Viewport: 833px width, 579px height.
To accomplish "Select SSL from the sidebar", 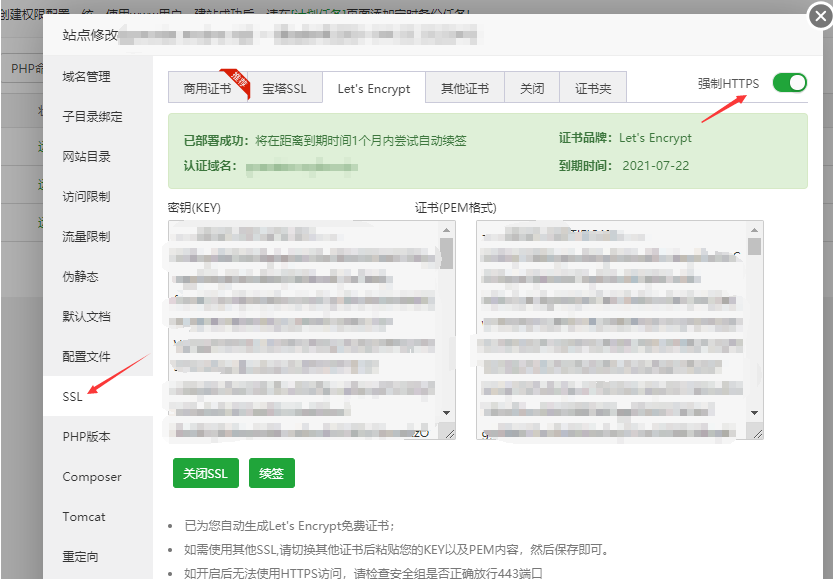I will pyautogui.click(x=72, y=396).
